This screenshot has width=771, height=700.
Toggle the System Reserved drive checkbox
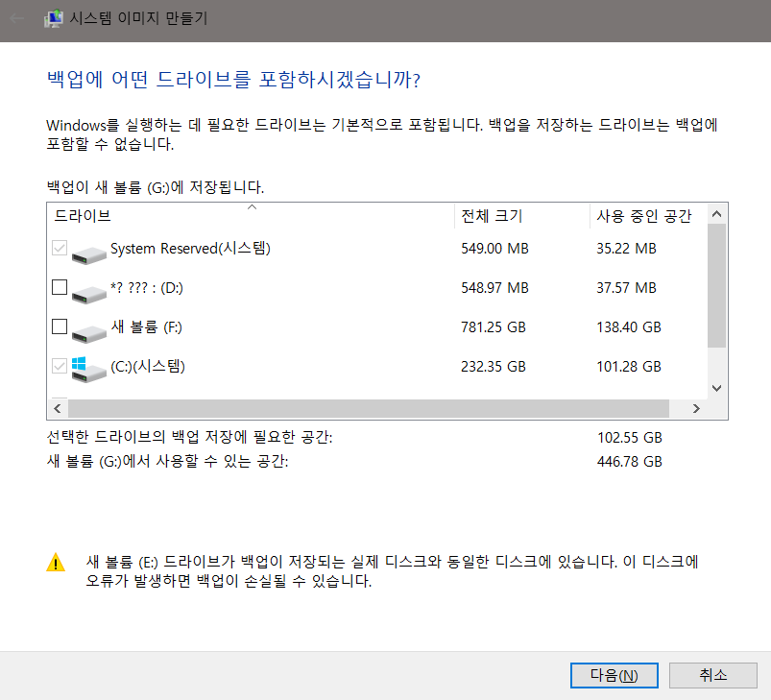click(60, 248)
